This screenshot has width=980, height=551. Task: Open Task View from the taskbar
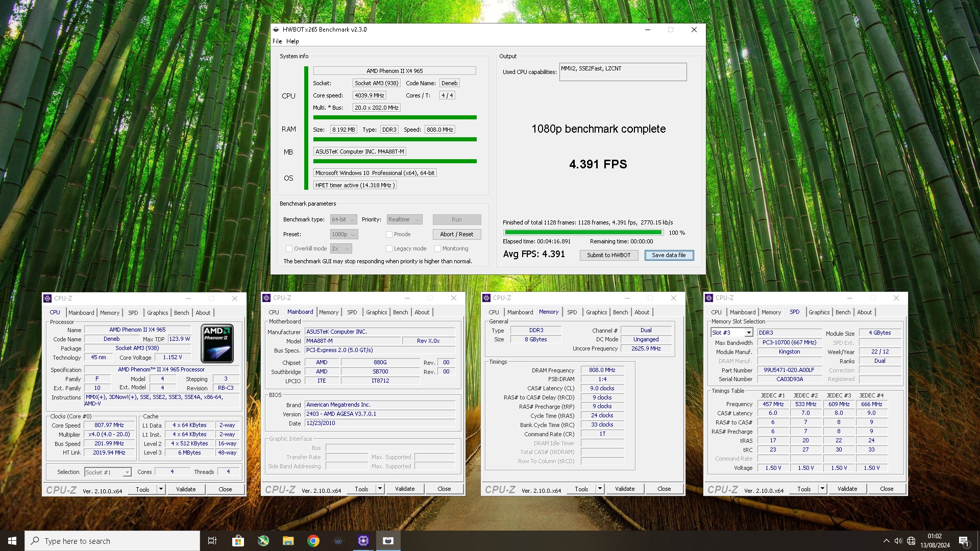[212, 541]
